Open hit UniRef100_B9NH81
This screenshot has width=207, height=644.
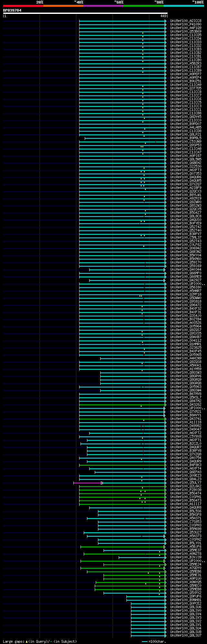click(x=186, y=600)
